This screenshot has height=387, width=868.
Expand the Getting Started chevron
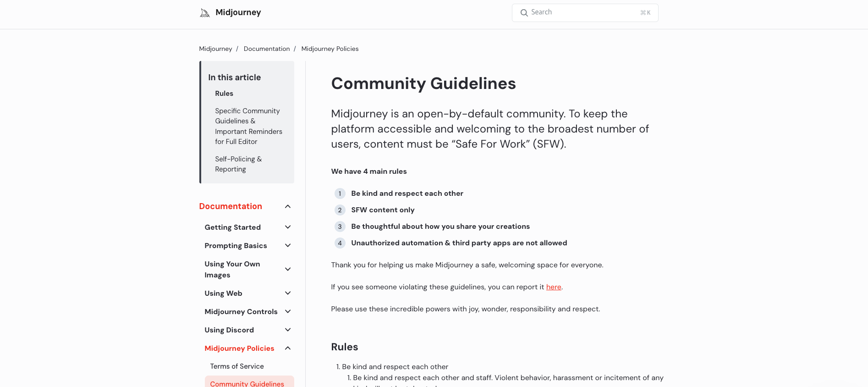(x=288, y=227)
